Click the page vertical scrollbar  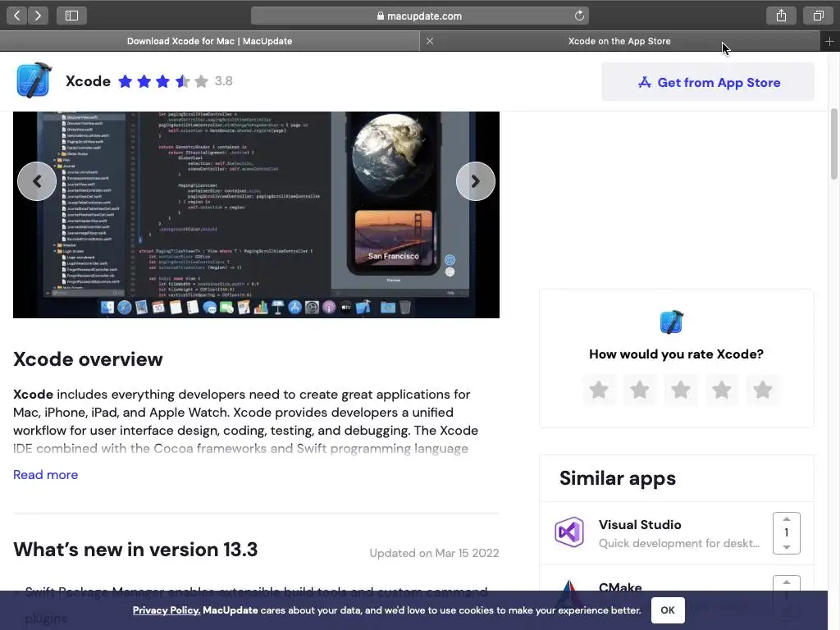point(833,144)
